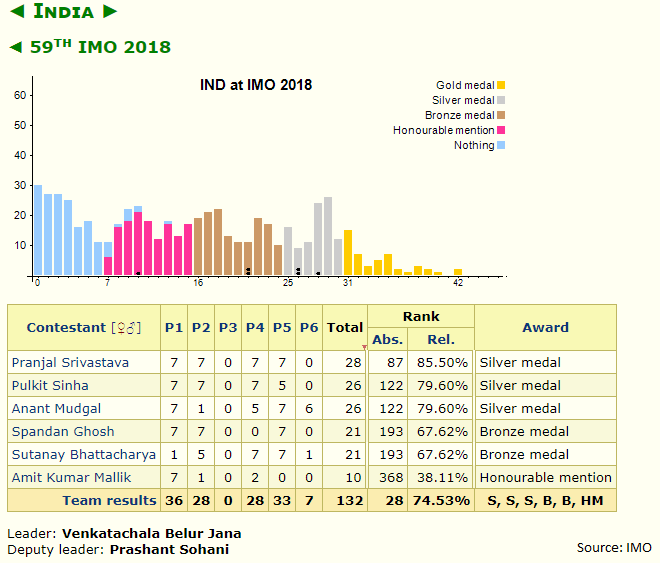Open Amit Kumar Mallik's contestant page
660x563 pixels.
pyautogui.click(x=71, y=477)
